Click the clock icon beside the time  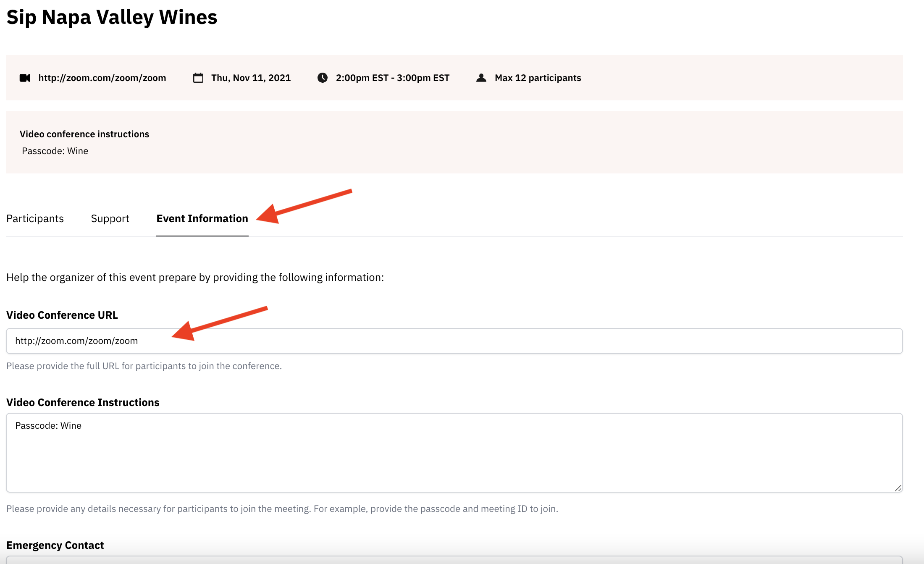click(323, 78)
